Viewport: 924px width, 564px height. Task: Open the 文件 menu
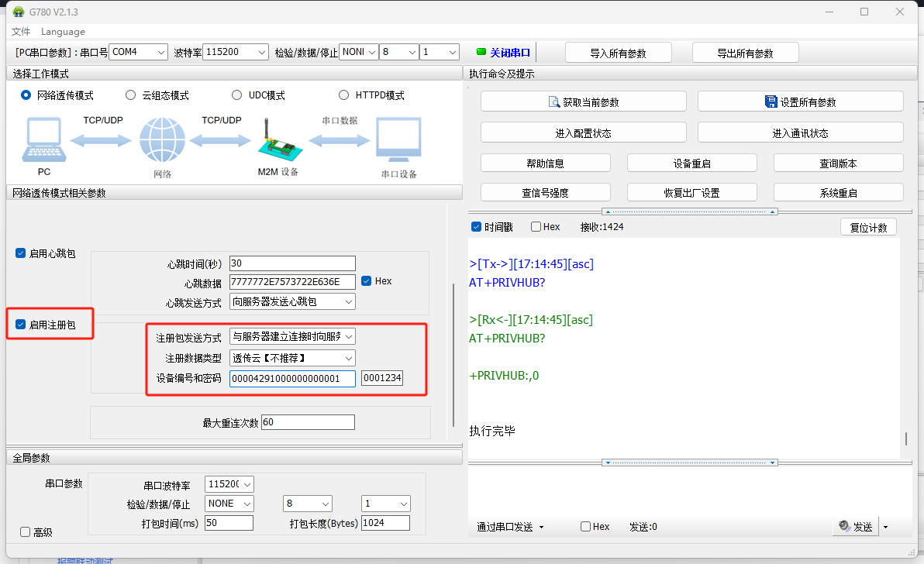(x=21, y=32)
